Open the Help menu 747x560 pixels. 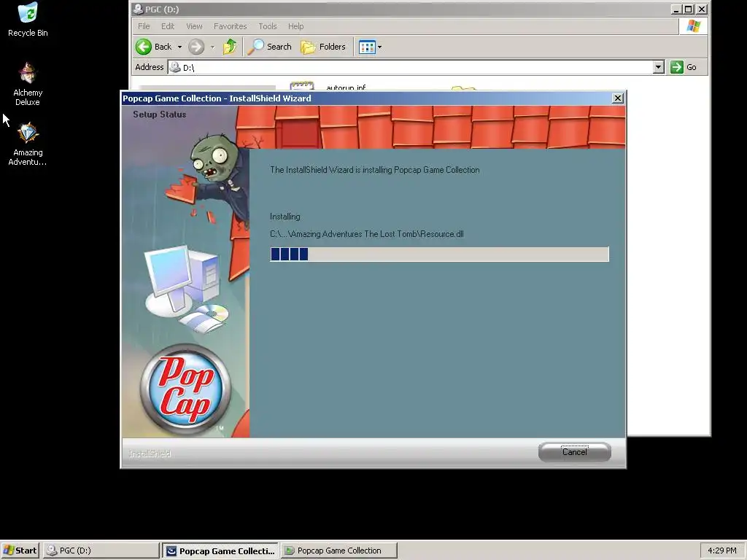click(x=295, y=26)
